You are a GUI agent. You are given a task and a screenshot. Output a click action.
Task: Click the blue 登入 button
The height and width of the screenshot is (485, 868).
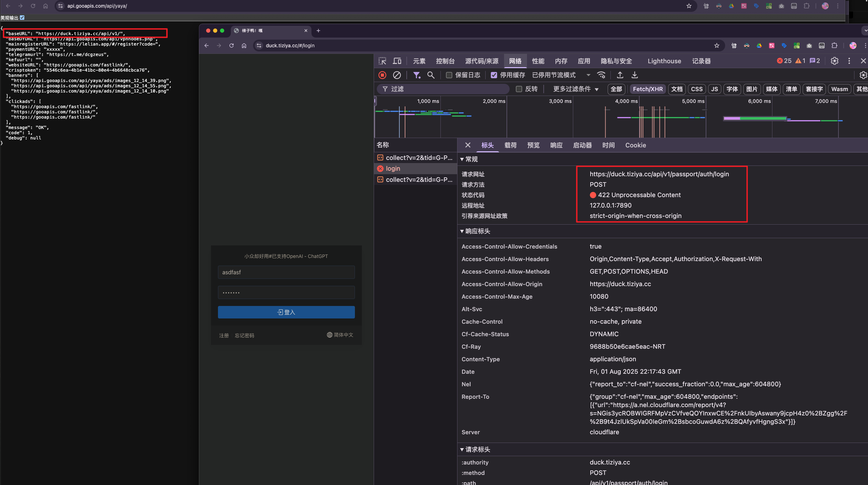pyautogui.click(x=286, y=312)
